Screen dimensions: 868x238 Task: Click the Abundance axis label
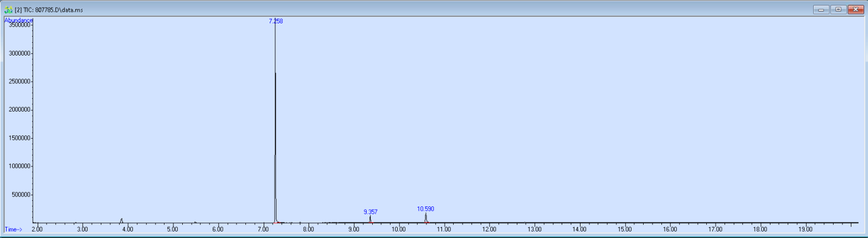[x=19, y=20]
